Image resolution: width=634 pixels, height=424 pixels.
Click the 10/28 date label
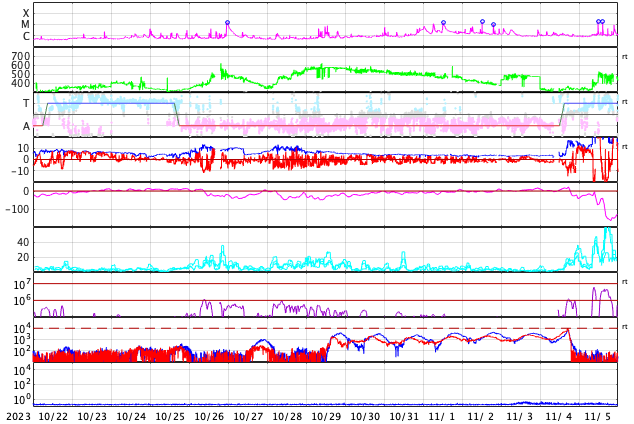[287, 417]
